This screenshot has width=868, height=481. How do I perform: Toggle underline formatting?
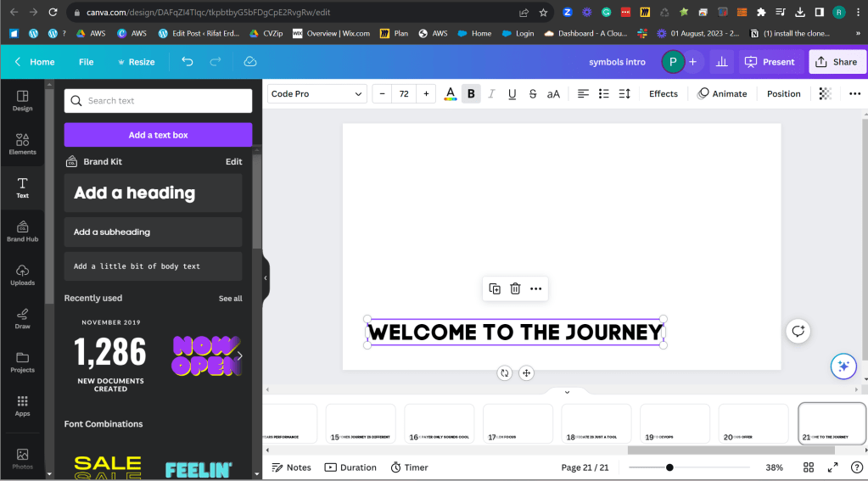click(x=512, y=94)
